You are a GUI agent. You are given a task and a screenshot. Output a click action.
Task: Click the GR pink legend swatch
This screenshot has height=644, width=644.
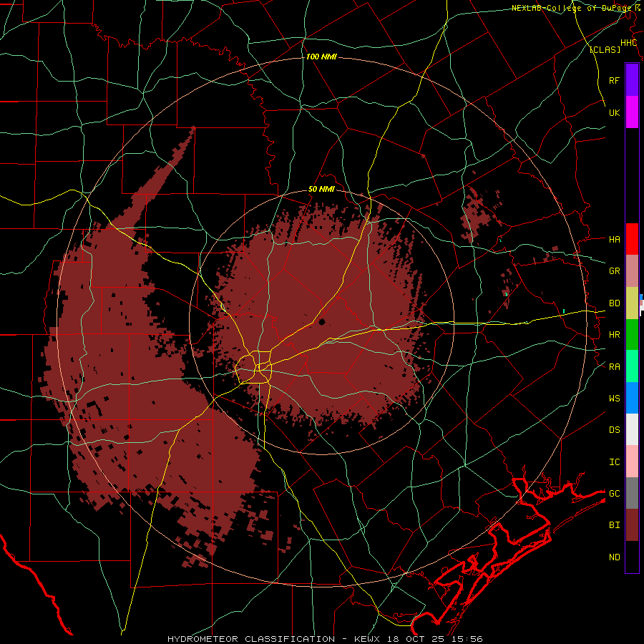coord(632,271)
